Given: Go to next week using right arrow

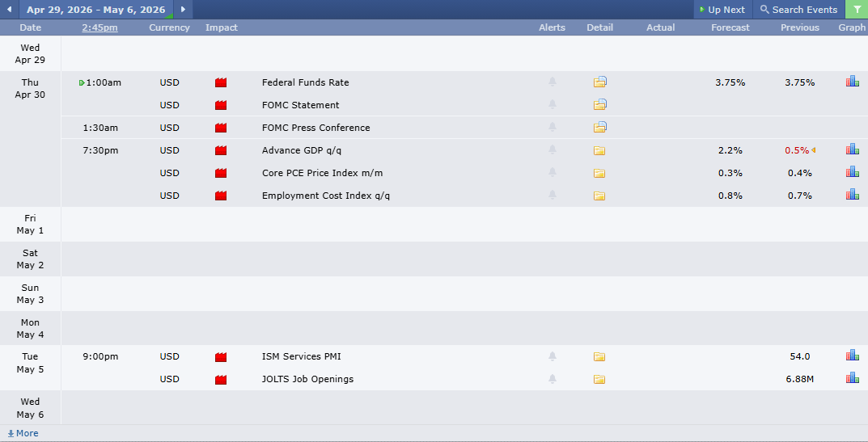Looking at the screenshot, I should pos(183,10).
